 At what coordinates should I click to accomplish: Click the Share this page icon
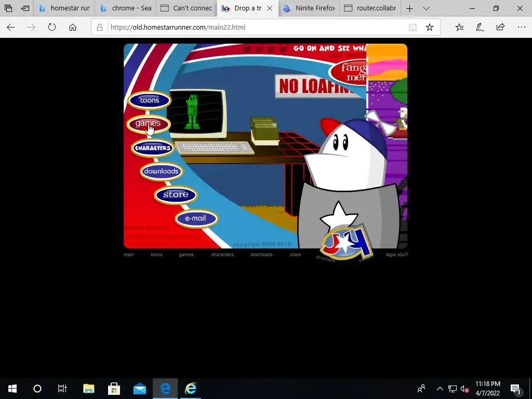pos(500,27)
